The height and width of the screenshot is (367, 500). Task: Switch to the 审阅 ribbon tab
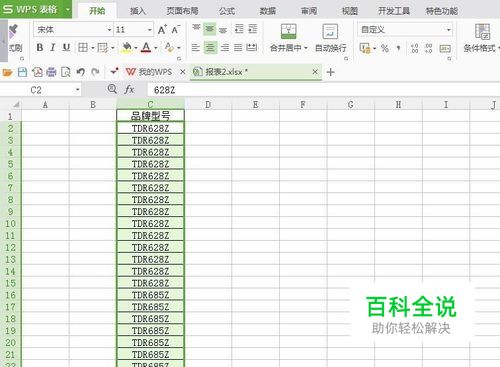tap(309, 11)
